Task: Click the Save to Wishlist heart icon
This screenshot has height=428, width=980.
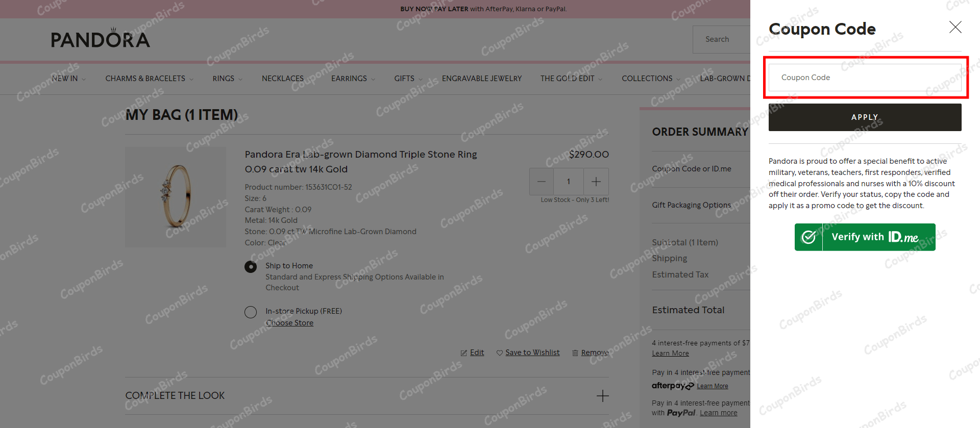Action: (500, 353)
